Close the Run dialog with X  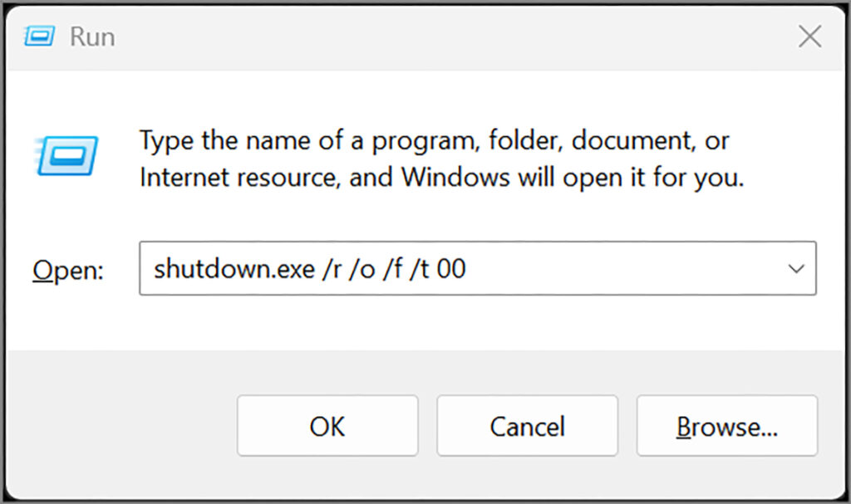tap(809, 37)
